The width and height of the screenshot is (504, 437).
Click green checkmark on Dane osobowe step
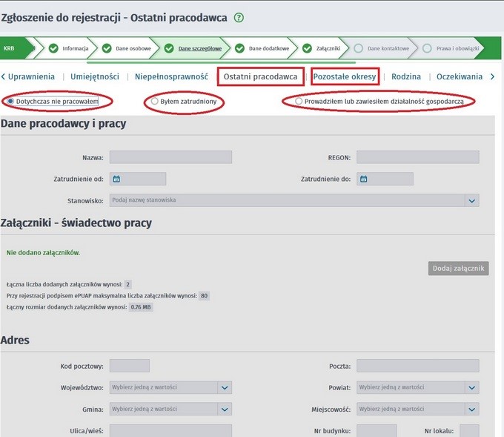(107, 48)
